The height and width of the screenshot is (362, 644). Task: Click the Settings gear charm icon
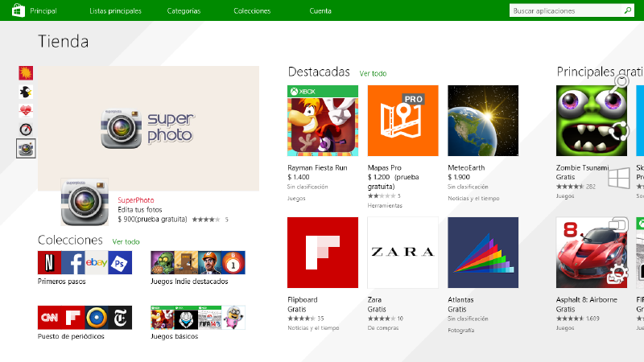(x=617, y=274)
